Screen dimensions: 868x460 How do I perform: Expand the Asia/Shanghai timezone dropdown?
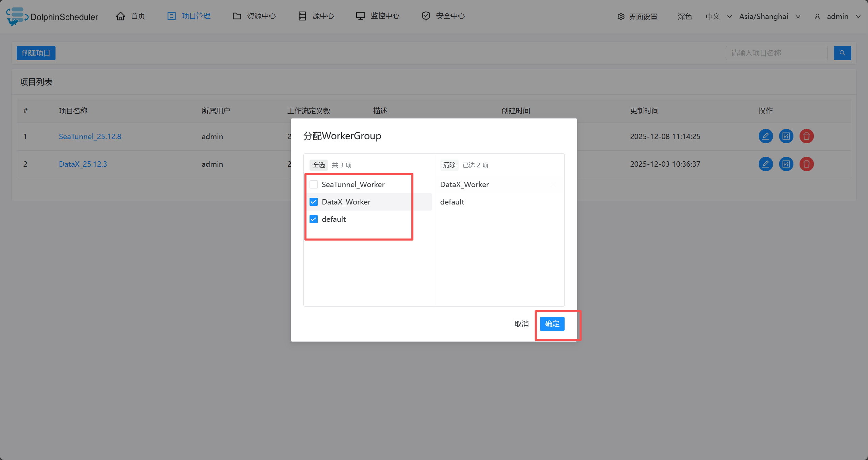point(769,16)
